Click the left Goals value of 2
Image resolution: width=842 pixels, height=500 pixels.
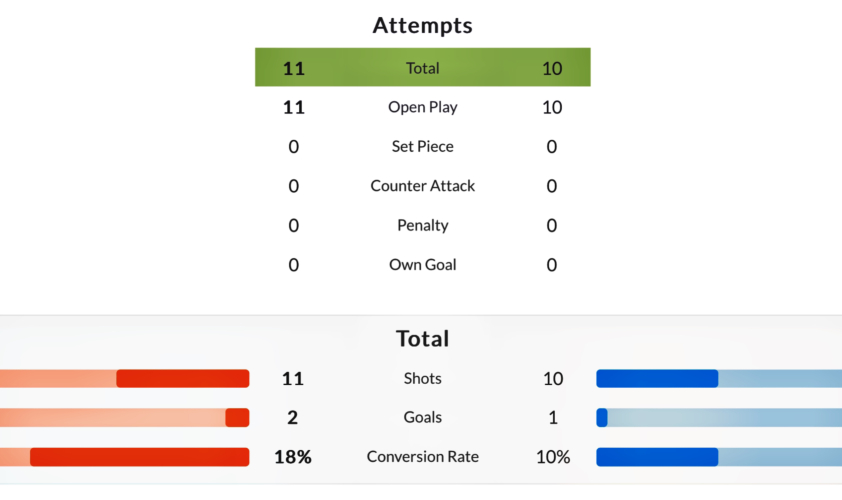[x=293, y=417]
